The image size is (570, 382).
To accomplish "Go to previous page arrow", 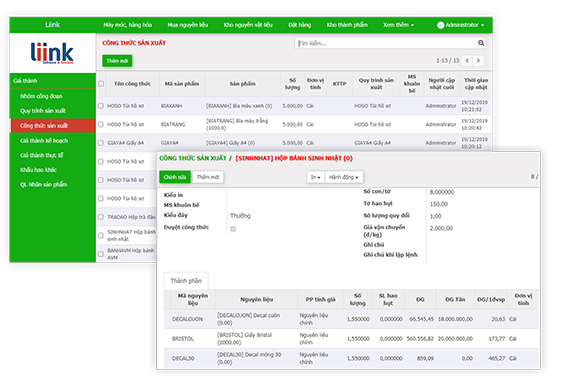I will pyautogui.click(x=467, y=60).
